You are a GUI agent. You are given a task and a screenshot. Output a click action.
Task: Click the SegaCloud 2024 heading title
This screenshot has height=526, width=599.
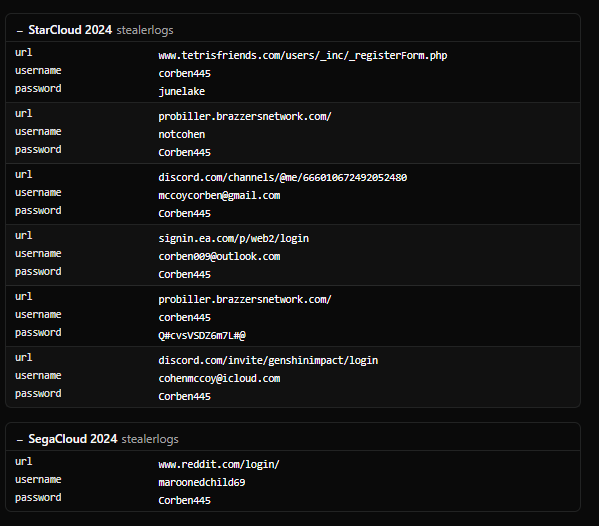pyautogui.click(x=73, y=439)
